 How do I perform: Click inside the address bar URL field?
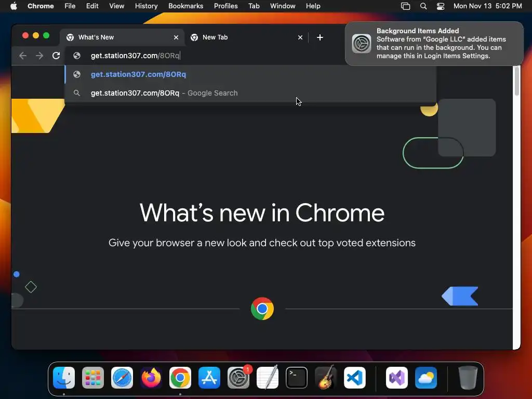(217, 56)
